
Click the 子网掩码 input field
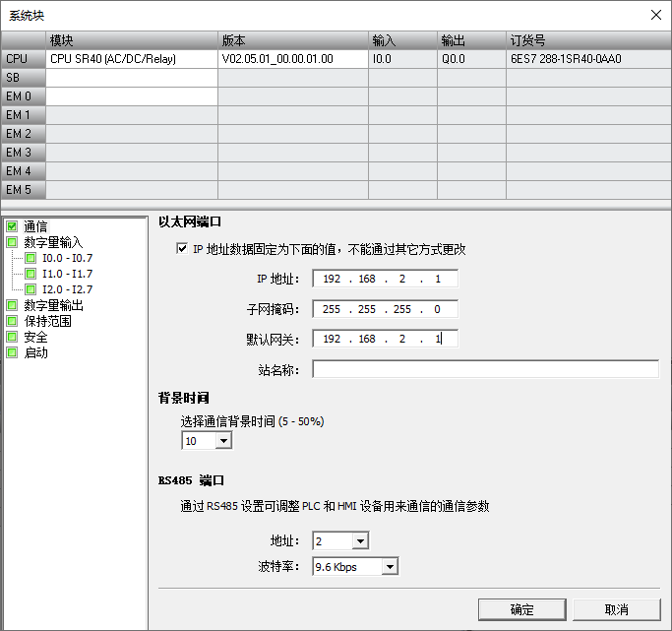[x=386, y=309]
